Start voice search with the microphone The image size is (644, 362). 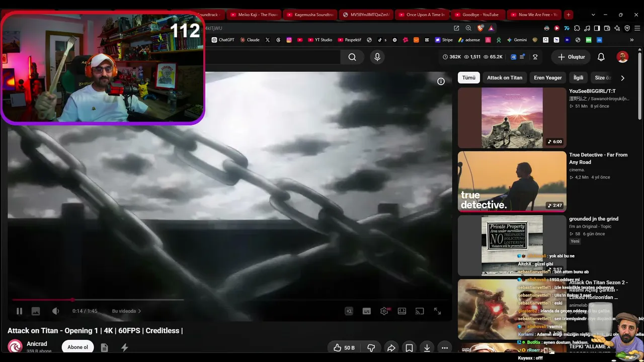click(x=377, y=57)
